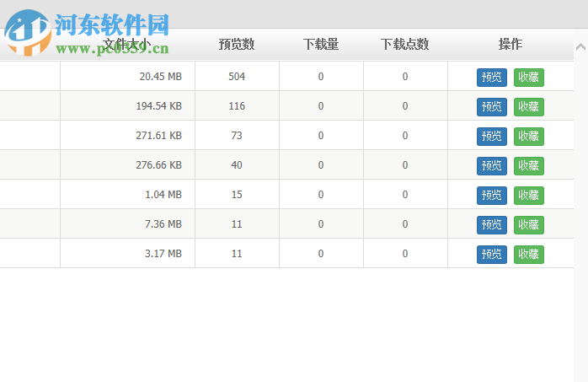The width and height of the screenshot is (588, 382).
Task: Click the preview count 40 cell
Action: (237, 164)
